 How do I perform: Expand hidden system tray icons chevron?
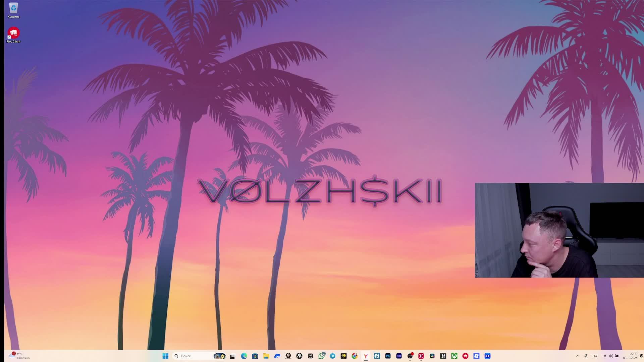point(578,356)
